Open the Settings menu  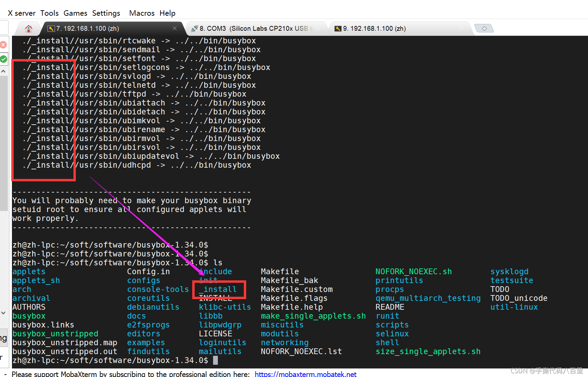pos(106,13)
